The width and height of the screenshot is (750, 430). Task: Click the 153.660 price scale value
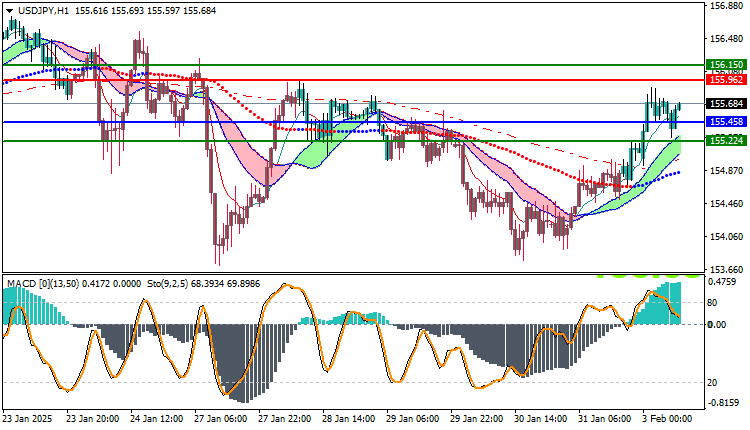point(727,269)
